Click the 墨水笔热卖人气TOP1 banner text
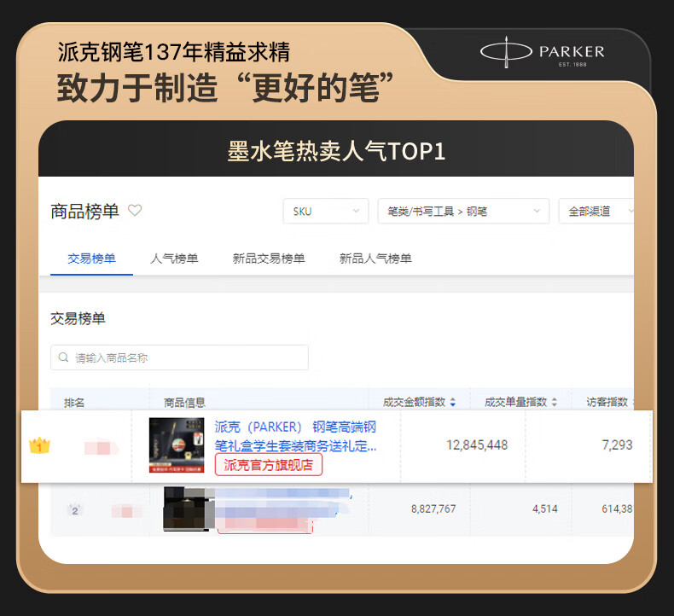The height and width of the screenshot is (616, 674). pos(336,151)
